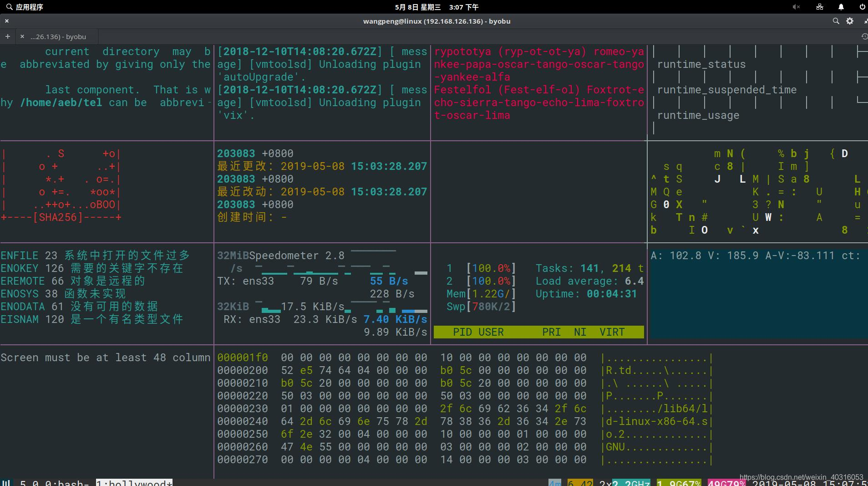This screenshot has width=868, height=486.
Task: Click the 'EISNAM 120' error line
Action: (92, 319)
